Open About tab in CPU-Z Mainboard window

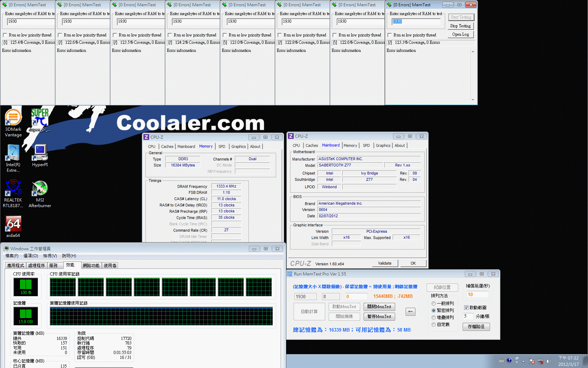click(400, 145)
